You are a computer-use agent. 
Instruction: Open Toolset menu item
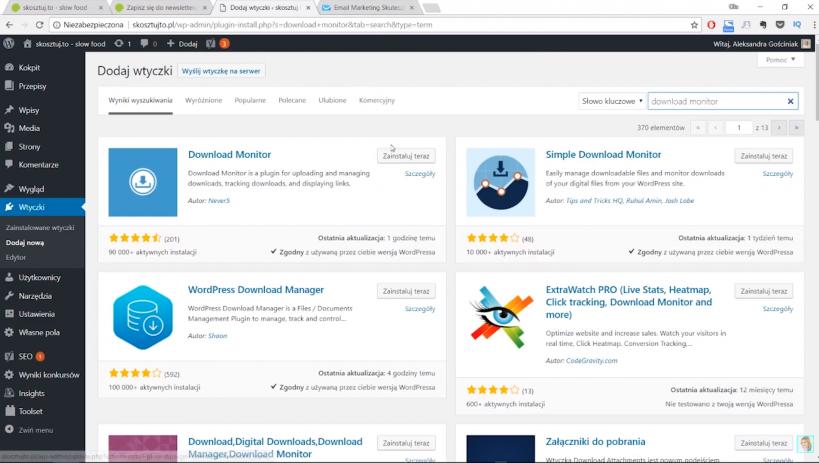click(30, 411)
